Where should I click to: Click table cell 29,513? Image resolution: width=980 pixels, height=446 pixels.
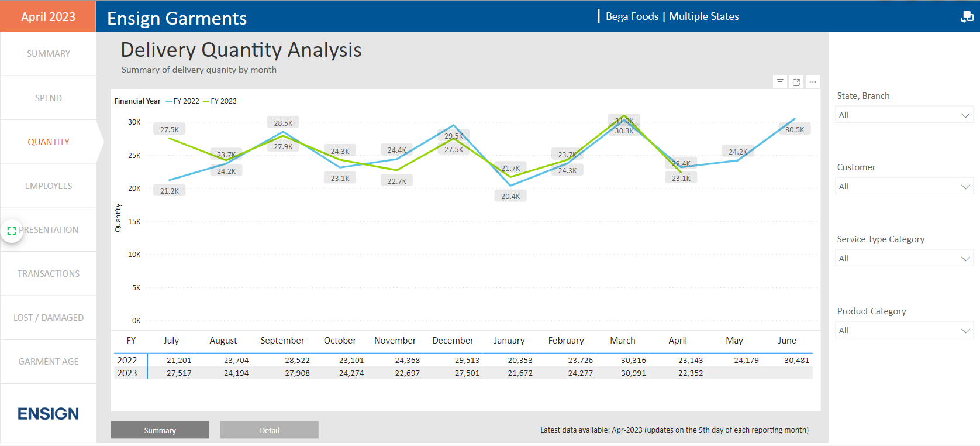pos(467,361)
